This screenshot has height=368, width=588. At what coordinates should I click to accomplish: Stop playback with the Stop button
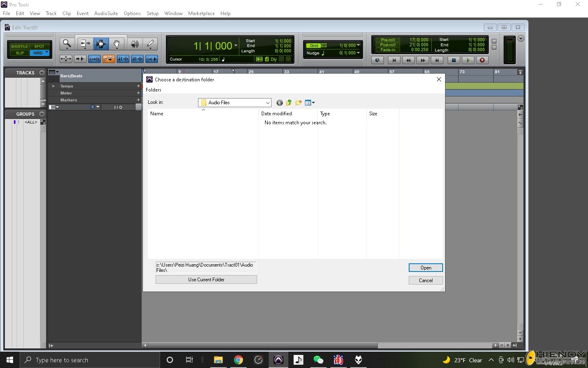pyautogui.click(x=454, y=60)
